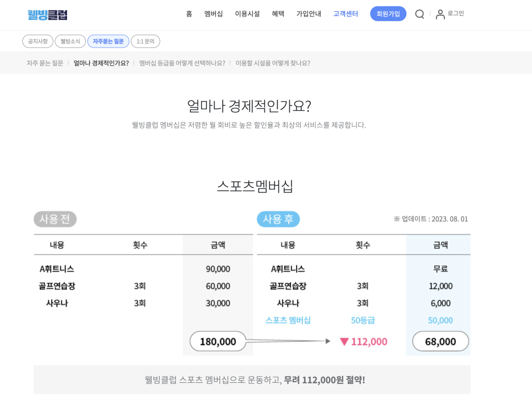Open the 웰빙소식 tab
The height and width of the screenshot is (401, 532).
70,41
